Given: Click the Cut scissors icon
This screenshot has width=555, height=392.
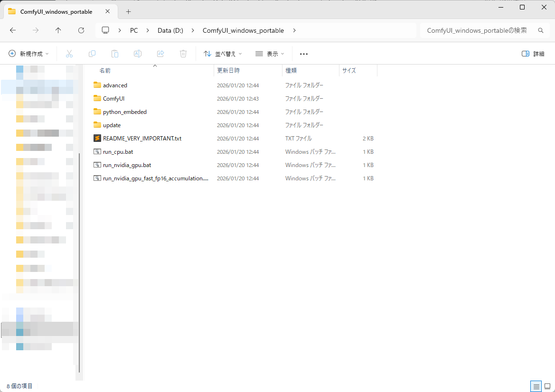Looking at the screenshot, I should click(69, 54).
